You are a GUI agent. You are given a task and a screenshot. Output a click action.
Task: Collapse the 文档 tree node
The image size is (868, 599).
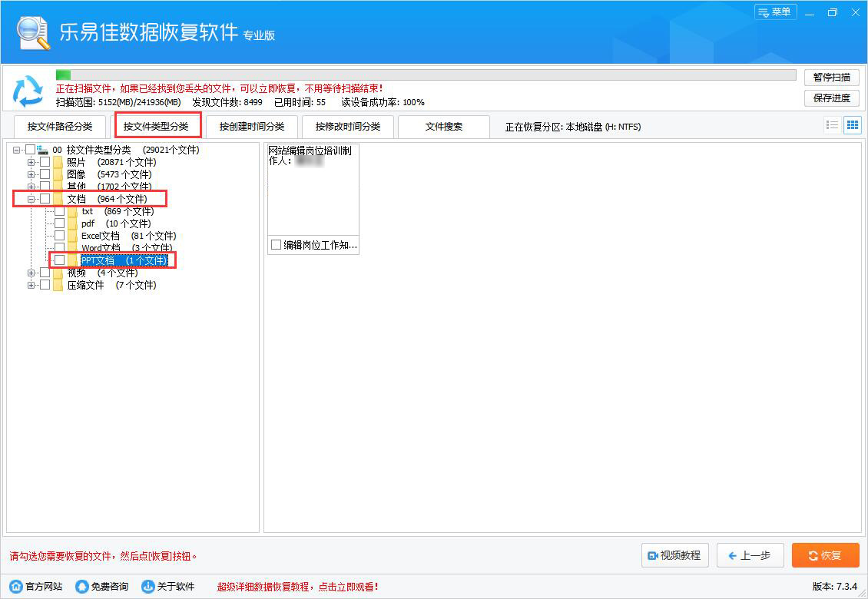[x=31, y=198]
